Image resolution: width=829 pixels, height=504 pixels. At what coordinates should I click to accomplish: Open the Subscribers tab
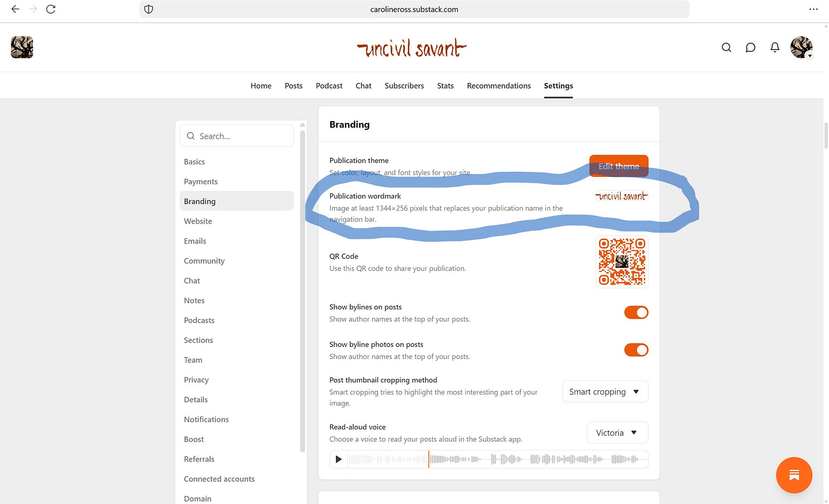404,86
